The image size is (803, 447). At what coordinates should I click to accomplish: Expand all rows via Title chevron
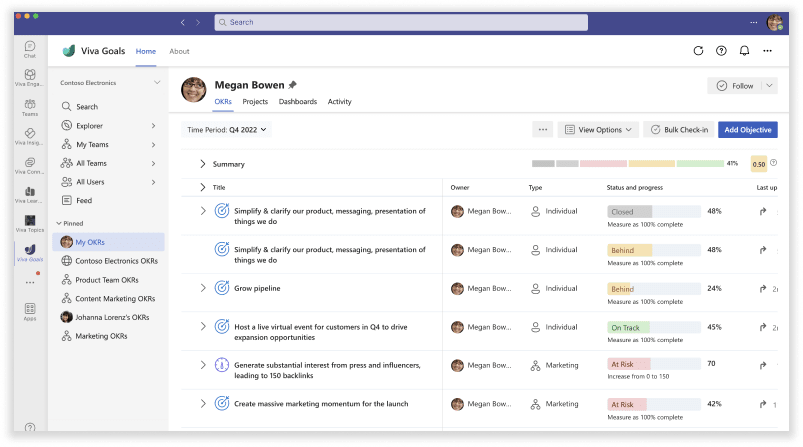203,187
